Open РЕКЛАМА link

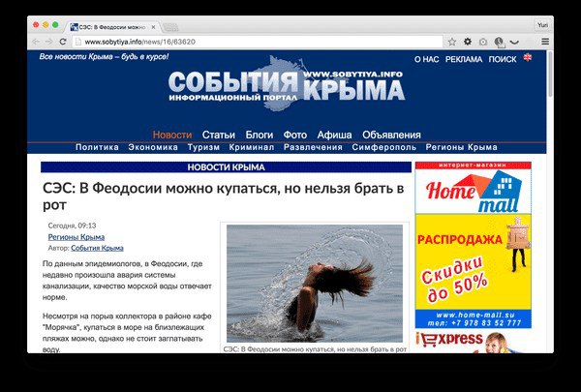pyautogui.click(x=464, y=59)
